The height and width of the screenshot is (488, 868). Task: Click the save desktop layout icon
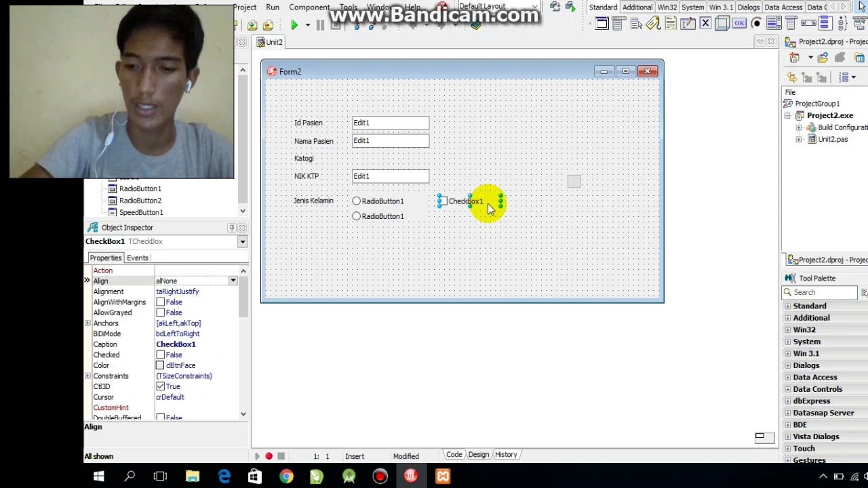click(x=555, y=7)
